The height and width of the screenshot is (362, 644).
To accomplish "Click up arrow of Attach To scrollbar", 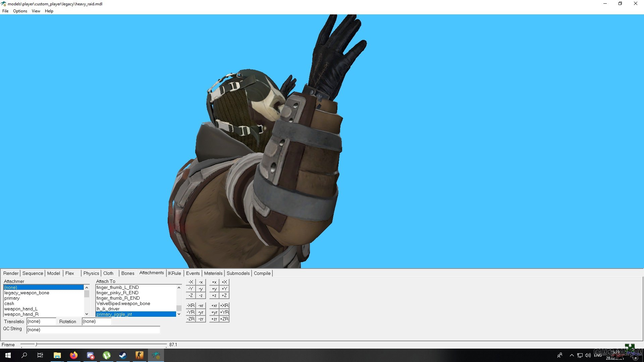I will pyautogui.click(x=179, y=288).
